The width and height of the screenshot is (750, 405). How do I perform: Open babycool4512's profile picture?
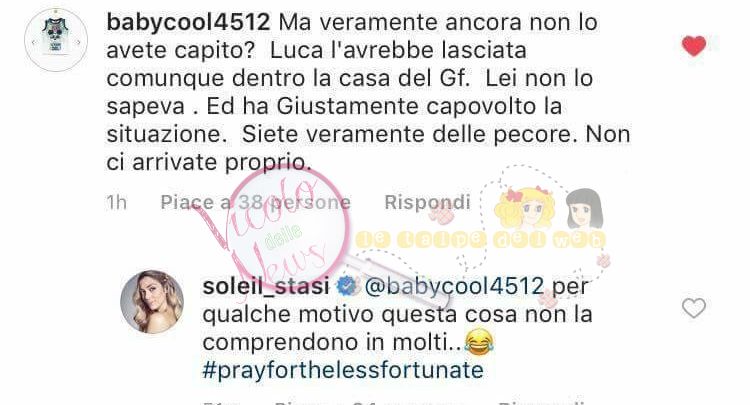coord(56,40)
